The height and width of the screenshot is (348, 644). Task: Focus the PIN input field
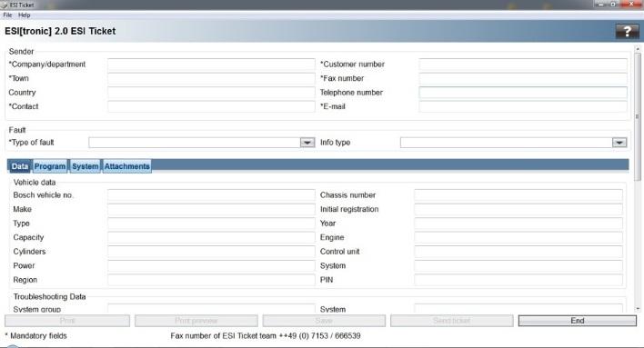(x=518, y=280)
